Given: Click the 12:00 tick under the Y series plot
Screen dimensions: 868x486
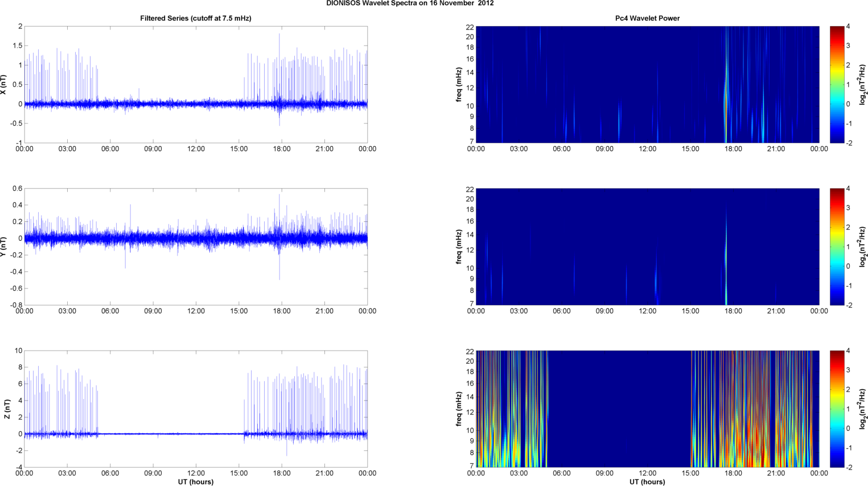Looking at the screenshot, I should pos(196,311).
